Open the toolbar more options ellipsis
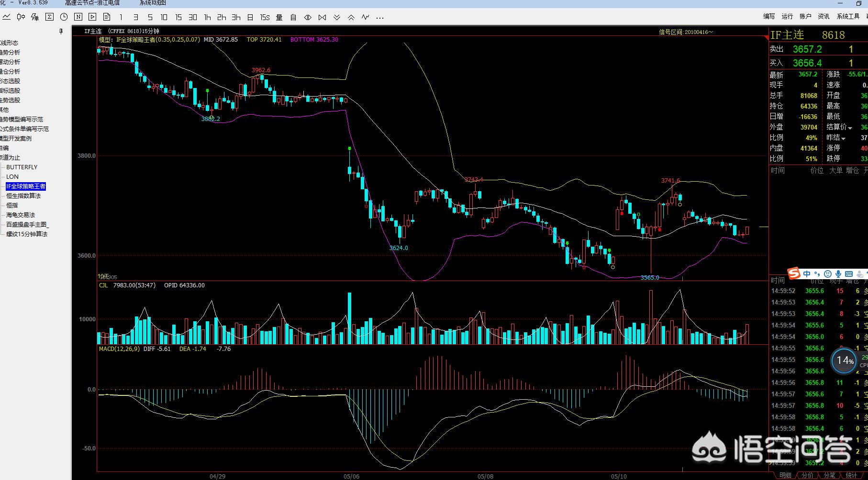868x480 pixels. point(380,18)
